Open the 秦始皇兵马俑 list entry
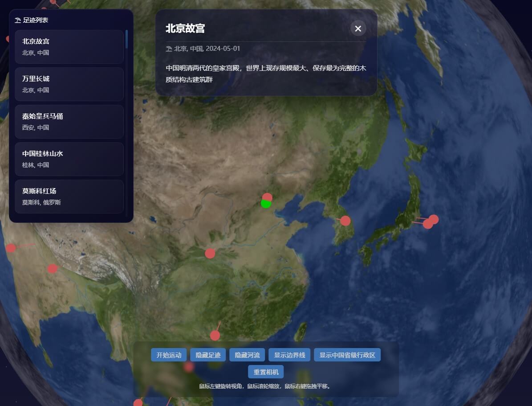Screen dimensions: 532x406 coord(69,121)
